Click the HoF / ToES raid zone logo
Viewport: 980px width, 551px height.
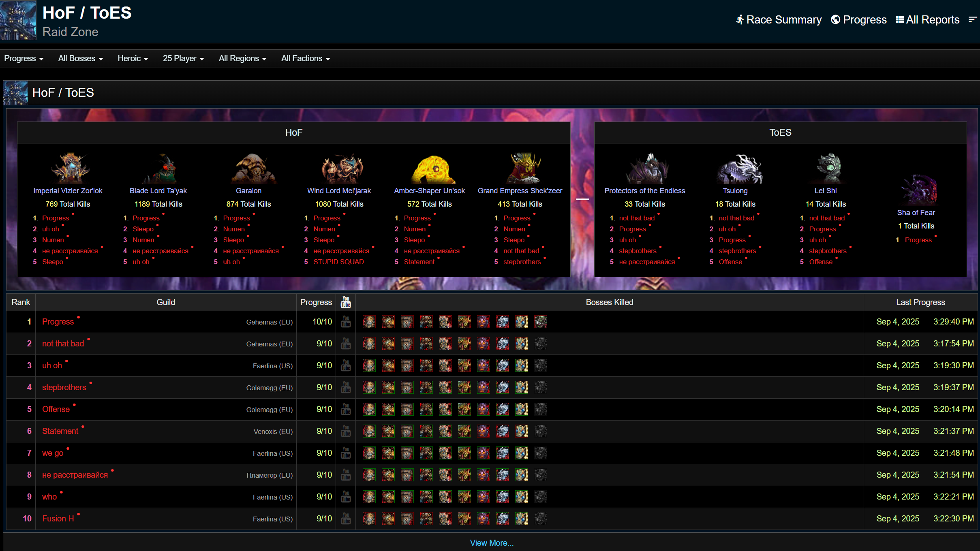click(x=18, y=20)
